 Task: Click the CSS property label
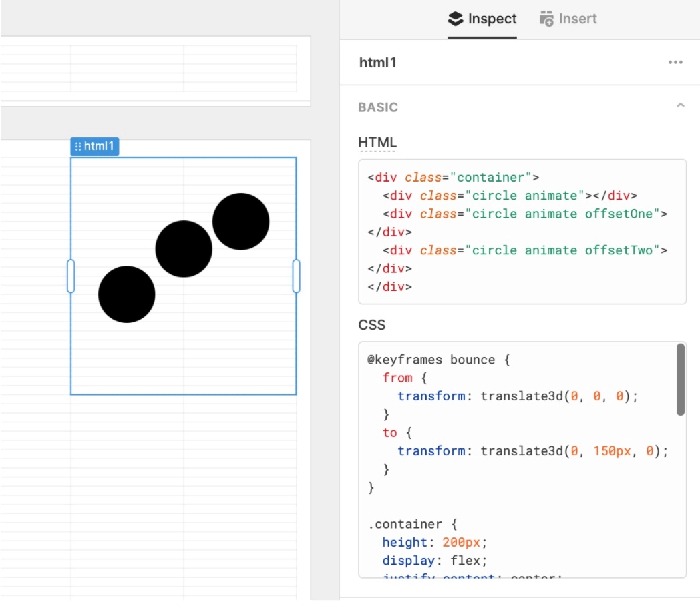click(x=371, y=324)
